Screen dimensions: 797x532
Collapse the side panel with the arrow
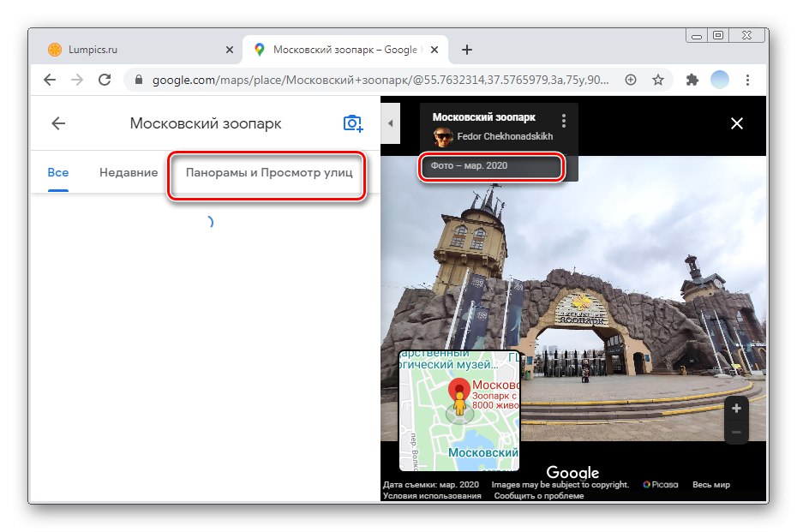point(391,123)
